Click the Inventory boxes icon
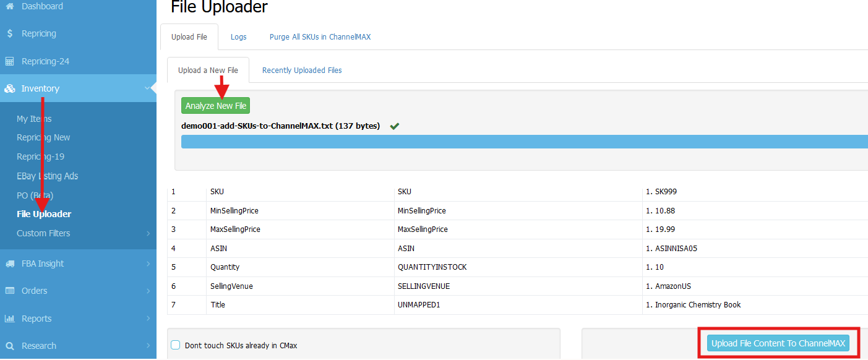 10,88
